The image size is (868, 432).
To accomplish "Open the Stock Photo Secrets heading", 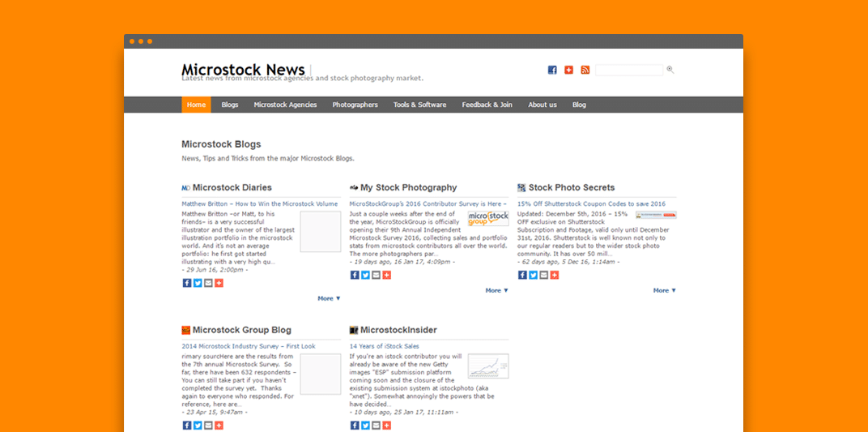I will coord(572,188).
